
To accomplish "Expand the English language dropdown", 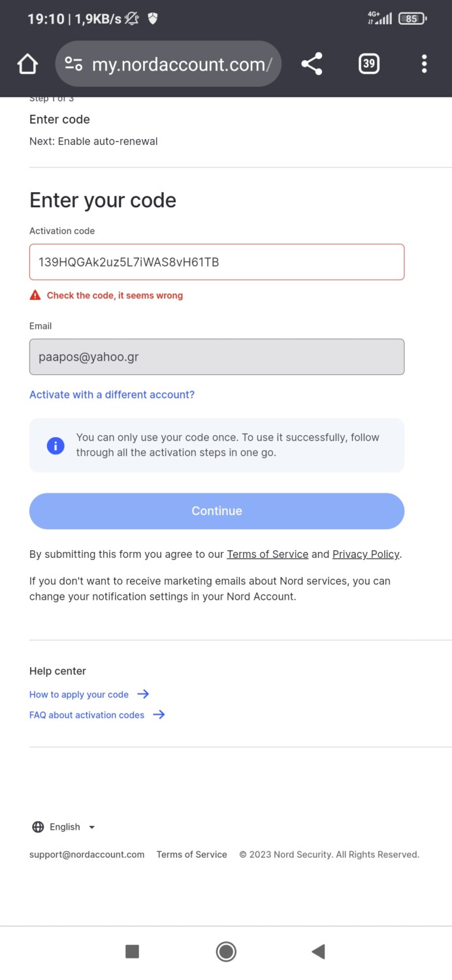I will pos(72,827).
